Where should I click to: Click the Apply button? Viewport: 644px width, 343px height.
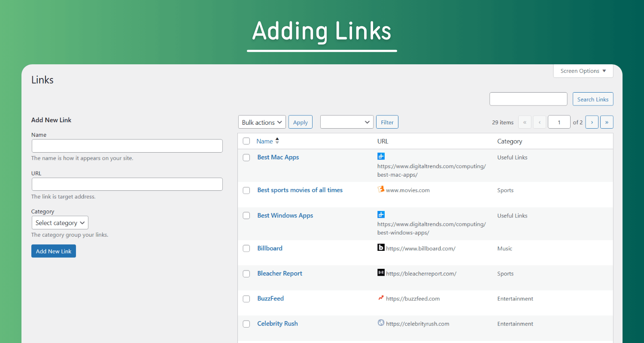click(x=301, y=122)
